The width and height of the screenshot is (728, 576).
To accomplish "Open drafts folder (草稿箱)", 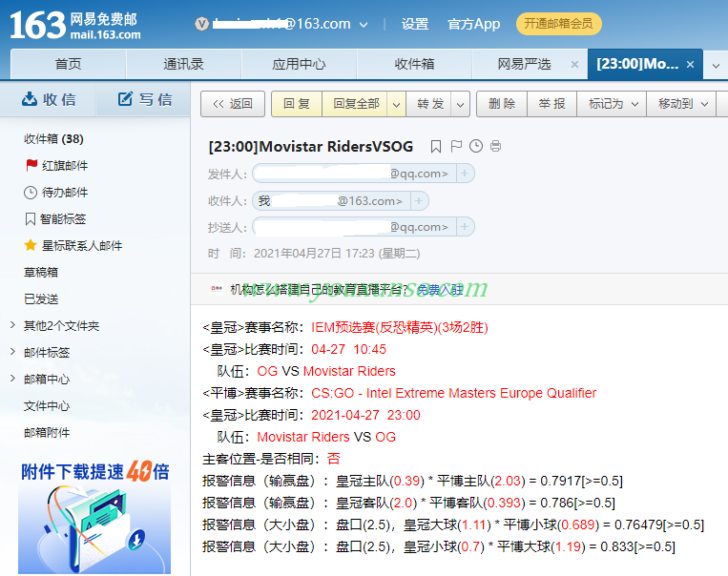I will [41, 273].
